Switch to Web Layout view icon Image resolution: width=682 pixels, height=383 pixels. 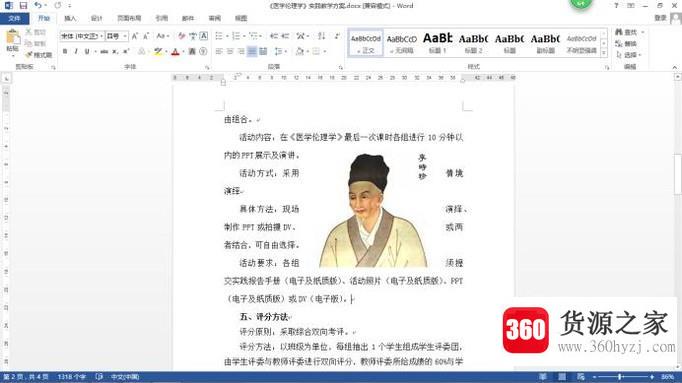point(581,377)
